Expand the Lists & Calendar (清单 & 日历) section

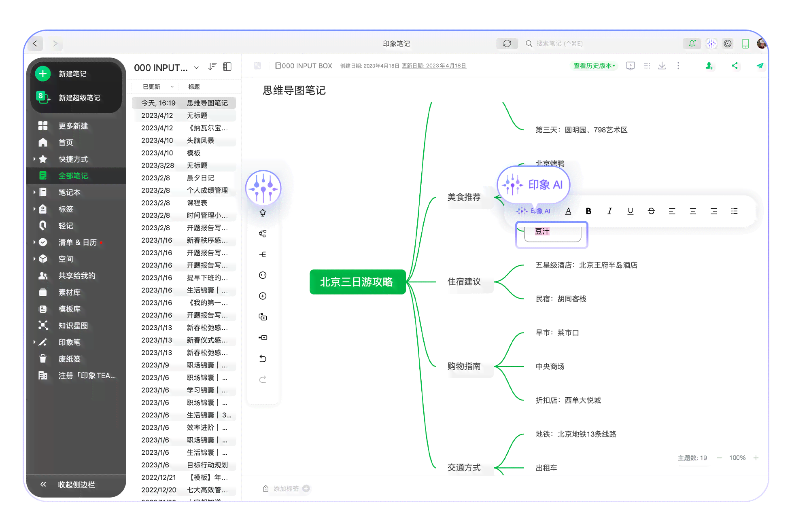pyautogui.click(x=34, y=242)
